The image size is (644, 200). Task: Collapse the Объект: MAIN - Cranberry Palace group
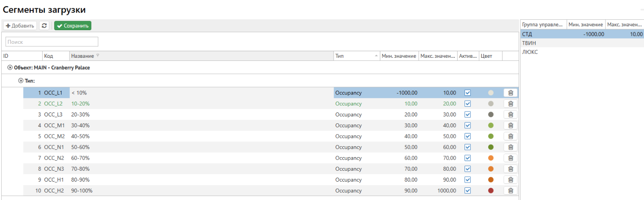click(x=10, y=68)
